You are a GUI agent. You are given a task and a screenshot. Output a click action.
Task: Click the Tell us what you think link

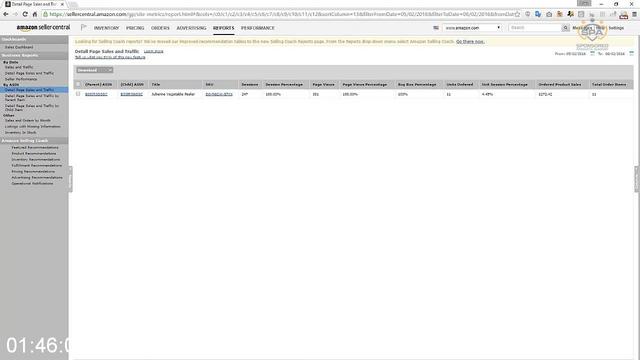(x=110, y=57)
